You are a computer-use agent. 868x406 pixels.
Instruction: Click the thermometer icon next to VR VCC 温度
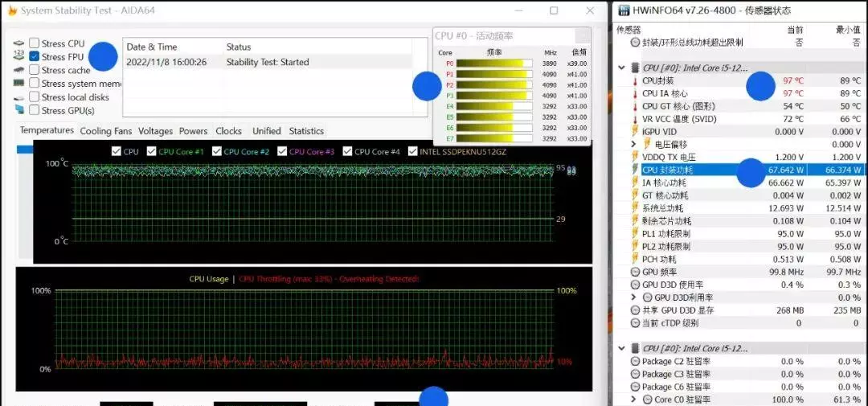636,119
